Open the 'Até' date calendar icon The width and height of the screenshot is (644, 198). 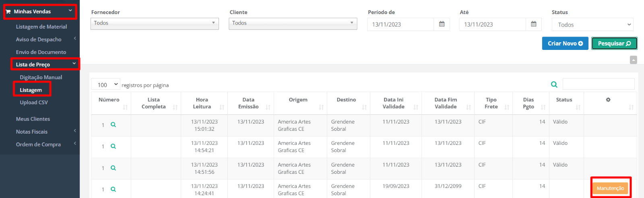[x=534, y=24]
